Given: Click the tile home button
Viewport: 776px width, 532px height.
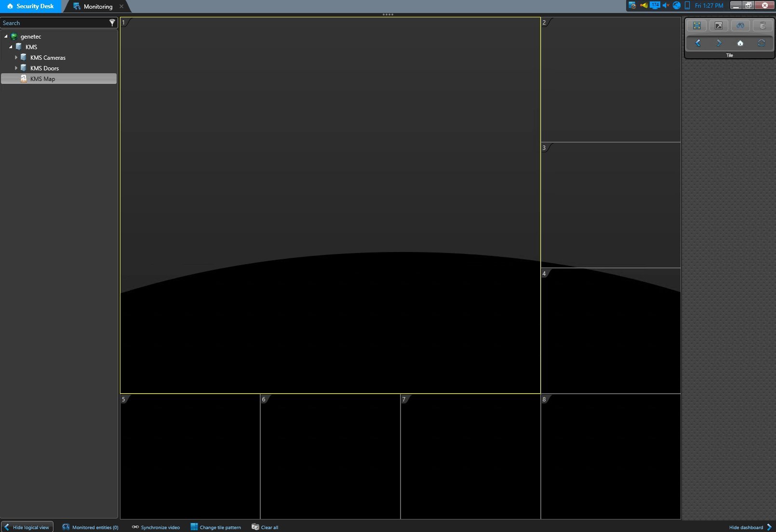Looking at the screenshot, I should 740,43.
